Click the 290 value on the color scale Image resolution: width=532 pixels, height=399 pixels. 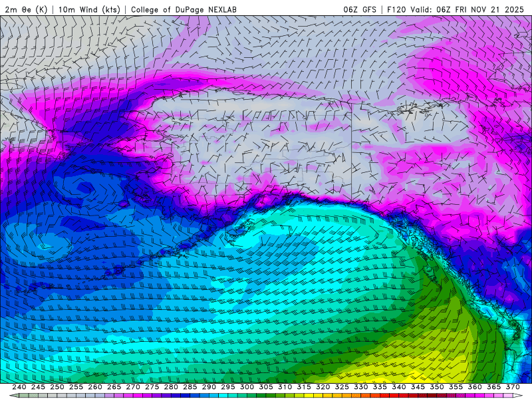pyautogui.click(x=209, y=387)
